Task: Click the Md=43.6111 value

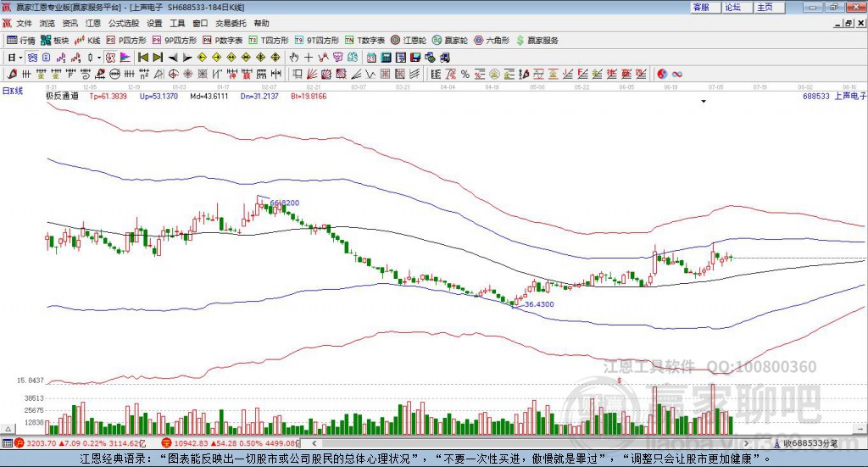Action: [209, 97]
